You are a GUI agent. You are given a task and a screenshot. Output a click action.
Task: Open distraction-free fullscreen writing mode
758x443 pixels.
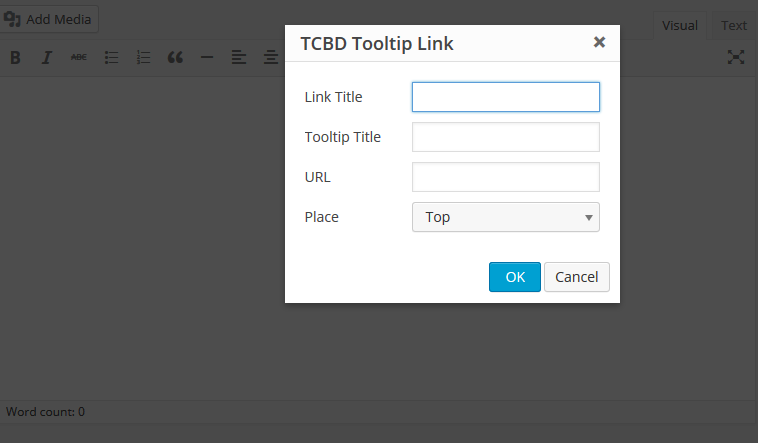pyautogui.click(x=736, y=58)
